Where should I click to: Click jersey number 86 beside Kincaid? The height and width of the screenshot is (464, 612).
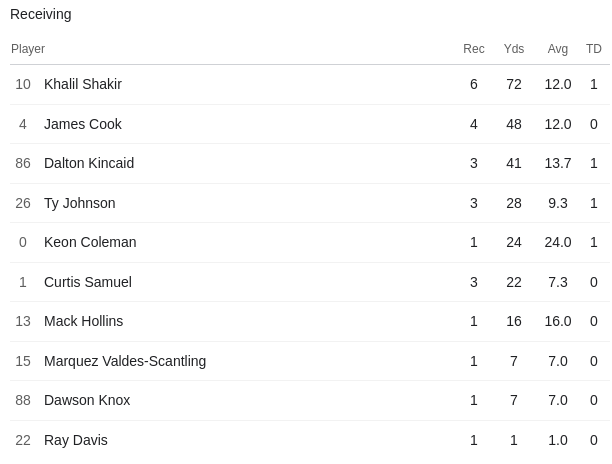pos(23,163)
